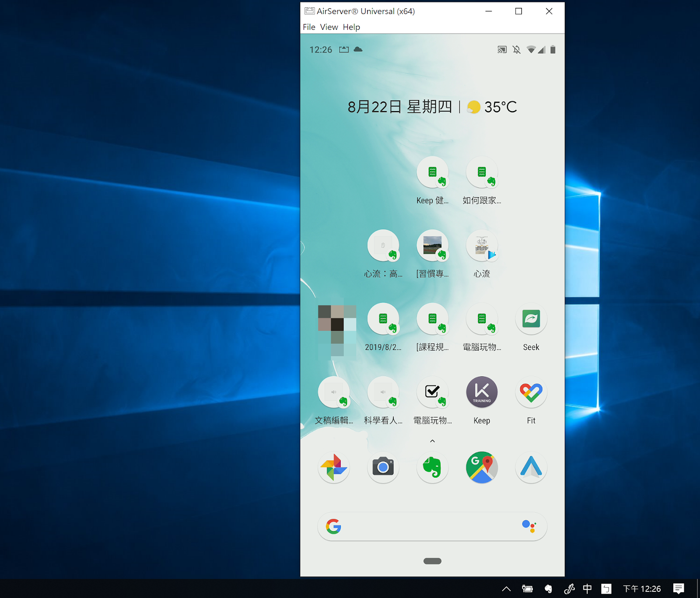The width and height of the screenshot is (700, 598).
Task: Tap the home navigation pill
Action: pyautogui.click(x=432, y=561)
